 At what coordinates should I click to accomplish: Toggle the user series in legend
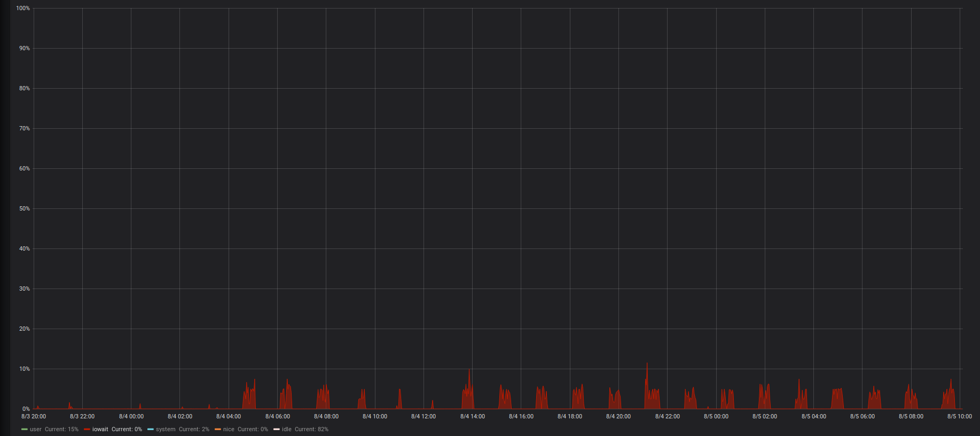[36, 430]
